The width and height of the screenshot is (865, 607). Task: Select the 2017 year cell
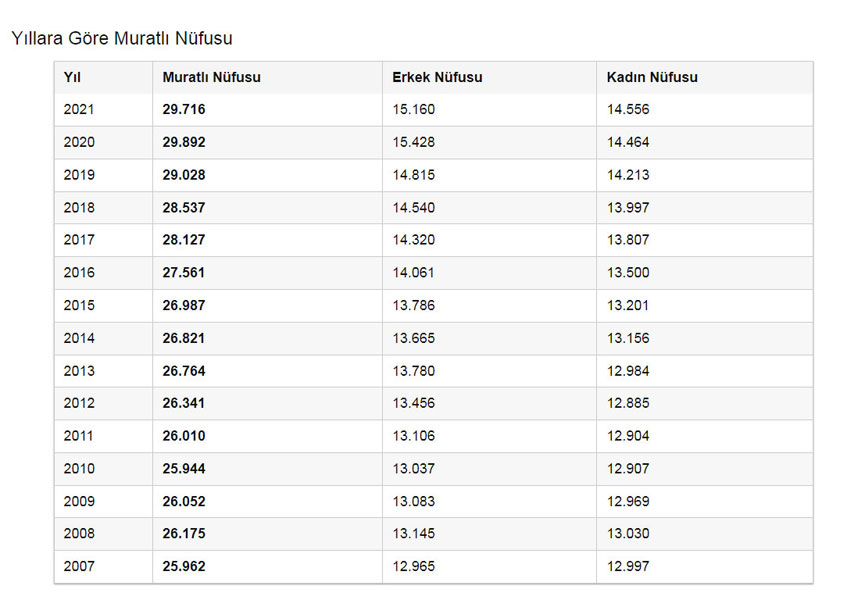point(79,240)
